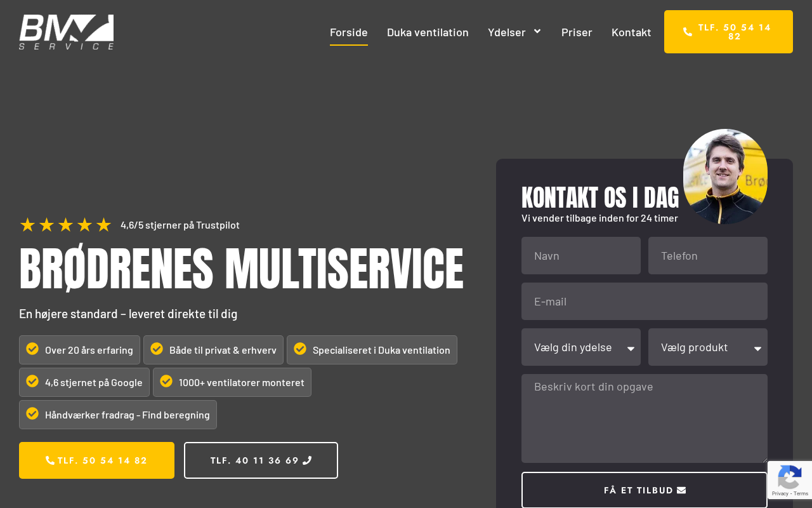Open reCAPTCHA Privacy link
812x508 pixels.
click(x=780, y=494)
